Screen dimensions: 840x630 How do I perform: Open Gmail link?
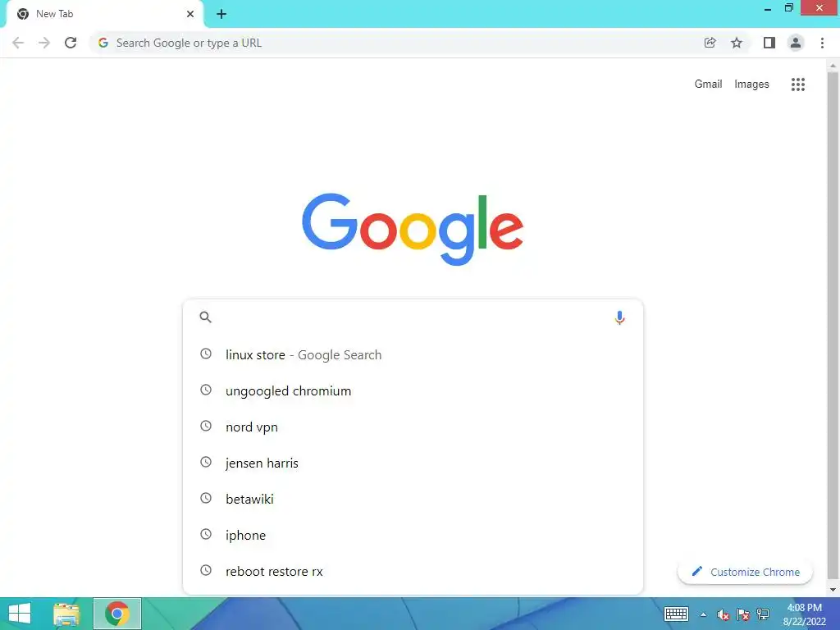708,84
